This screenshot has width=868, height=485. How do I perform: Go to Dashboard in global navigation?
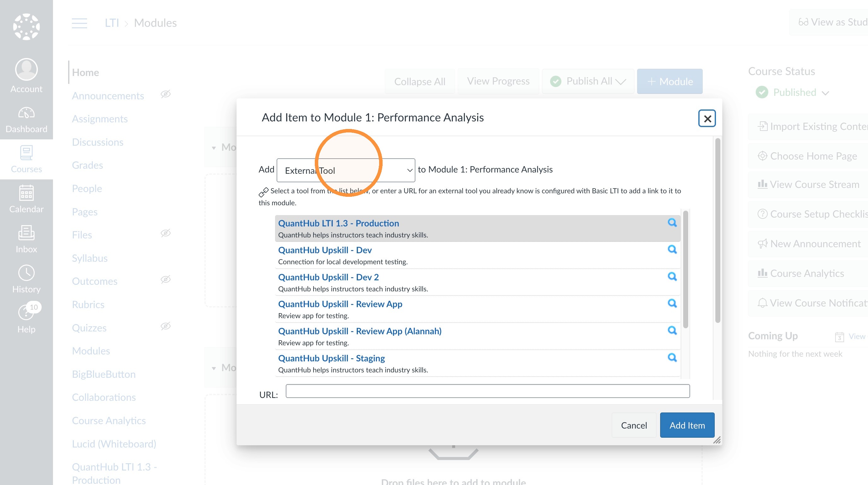tap(26, 119)
